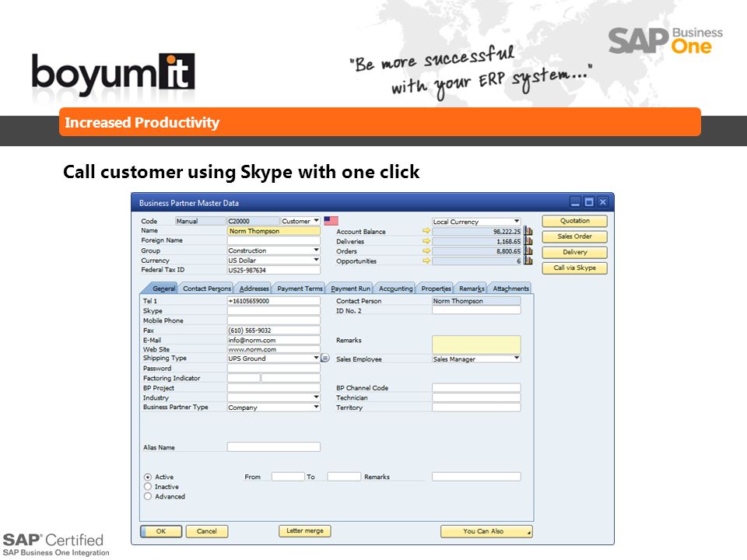The height and width of the screenshot is (560, 747).
Task: Open the Group dropdown showing Construction
Action: click(316, 250)
